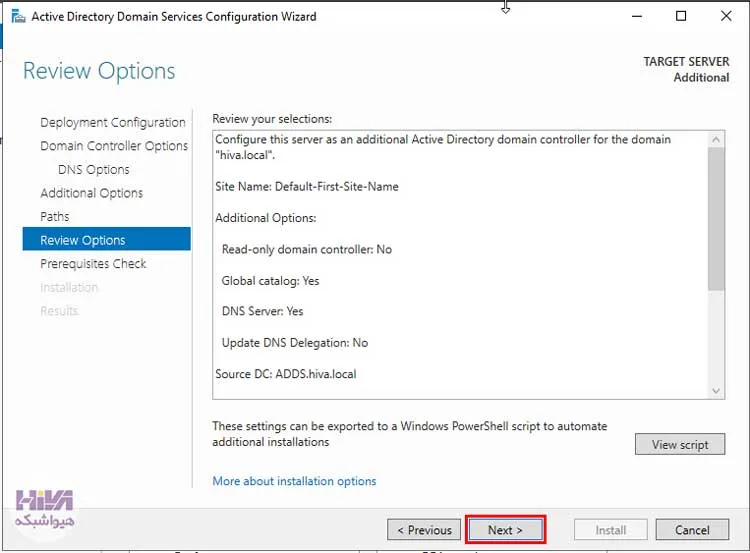Open Deployment Configuration step
The image size is (750, 553).
[x=113, y=122]
